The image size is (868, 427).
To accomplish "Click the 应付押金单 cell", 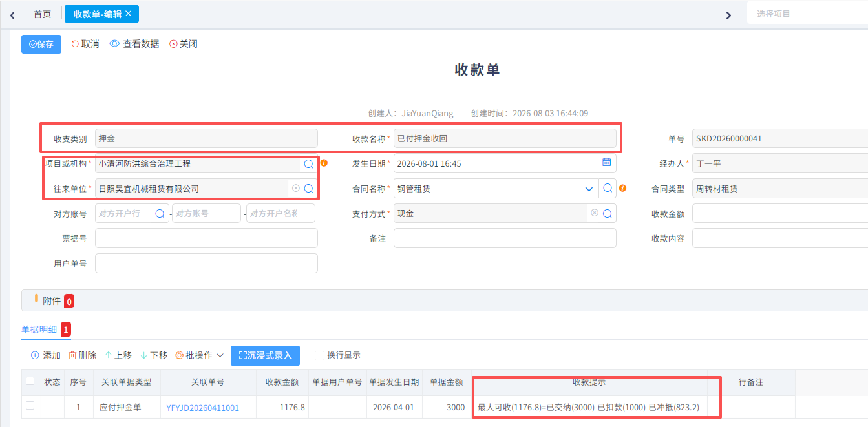I will click(x=126, y=408).
